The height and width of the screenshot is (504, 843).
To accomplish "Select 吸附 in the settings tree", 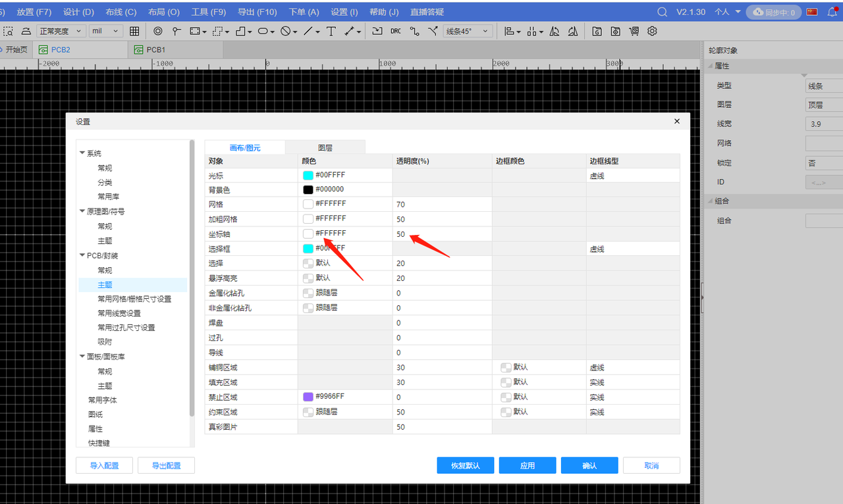I will pos(105,342).
